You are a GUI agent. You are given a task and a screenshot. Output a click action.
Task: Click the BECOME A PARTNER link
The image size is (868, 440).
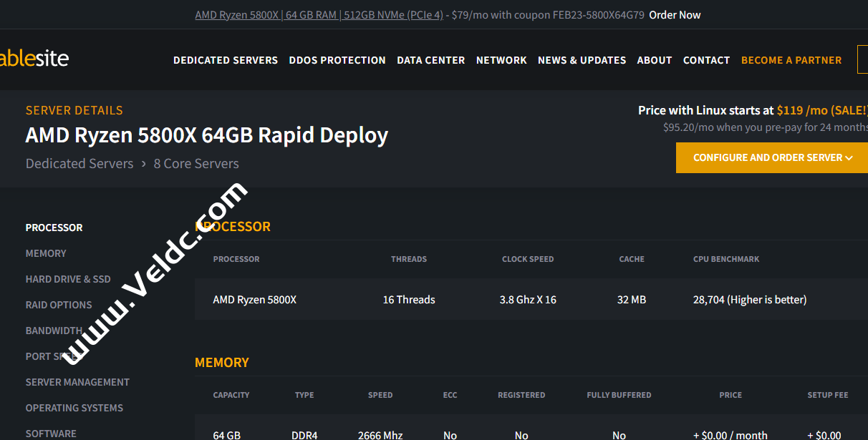791,60
